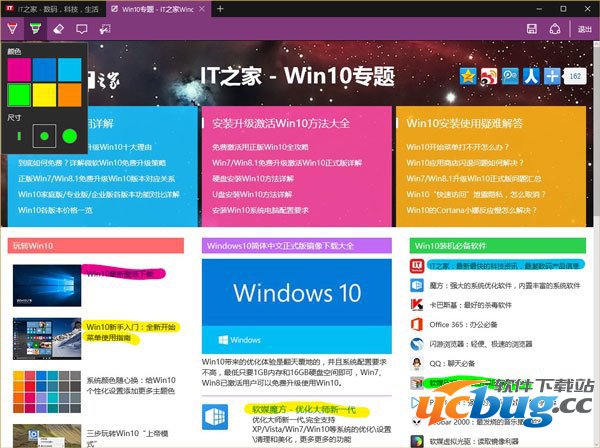Open more sharing options plus icon

[552, 76]
